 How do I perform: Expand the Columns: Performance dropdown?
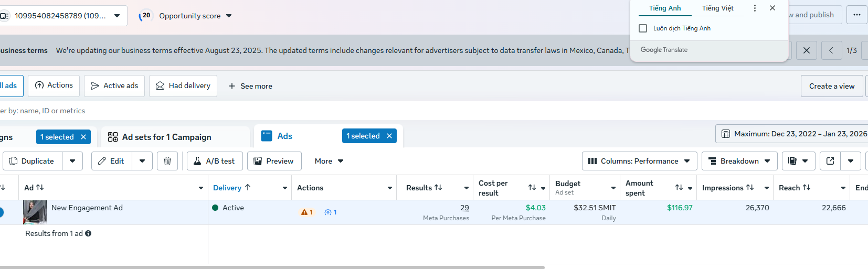639,161
